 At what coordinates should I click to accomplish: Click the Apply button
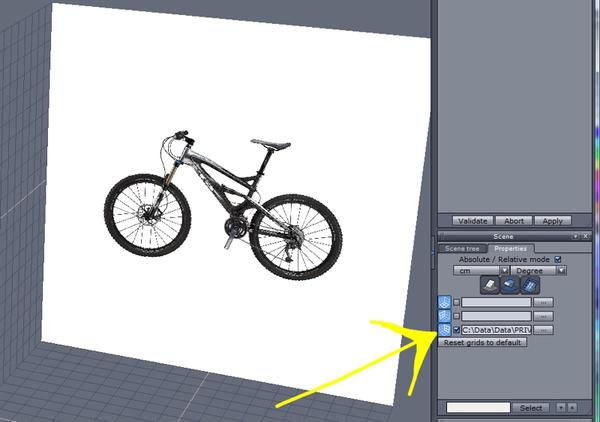pyautogui.click(x=553, y=221)
